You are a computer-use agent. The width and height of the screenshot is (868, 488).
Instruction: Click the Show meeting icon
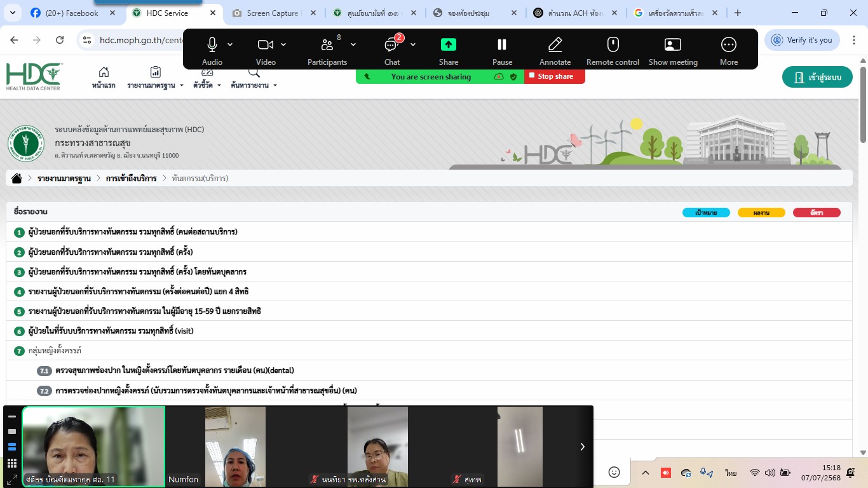coord(672,44)
